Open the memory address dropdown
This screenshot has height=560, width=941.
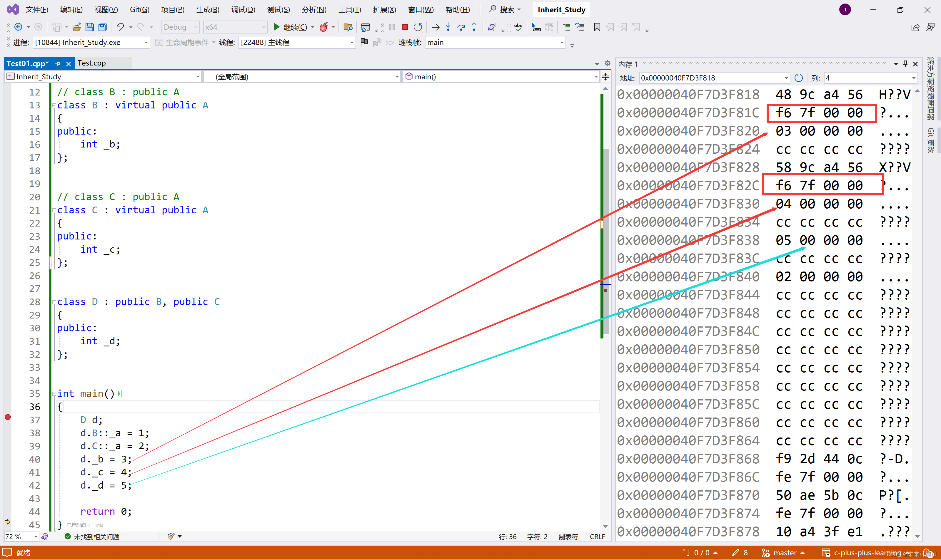786,78
